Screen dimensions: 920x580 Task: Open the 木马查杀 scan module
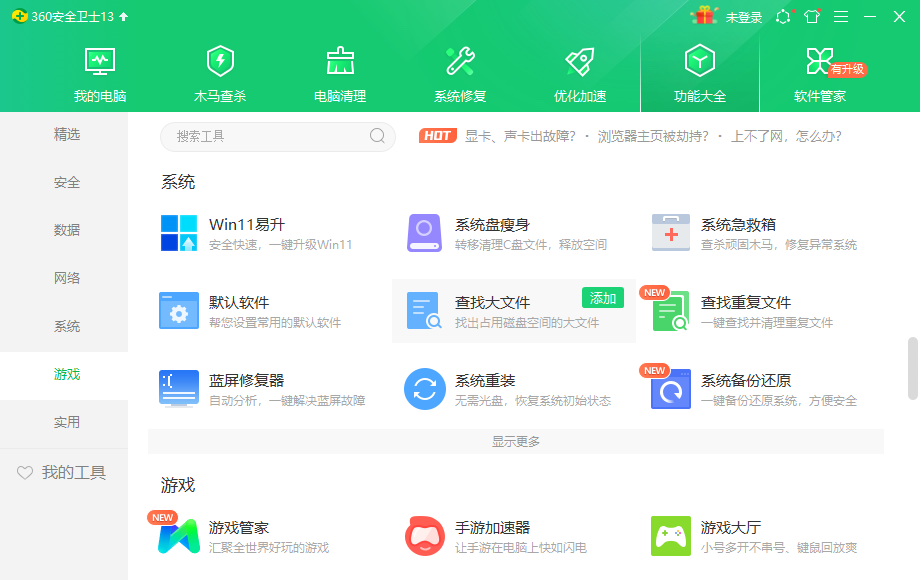pyautogui.click(x=219, y=70)
